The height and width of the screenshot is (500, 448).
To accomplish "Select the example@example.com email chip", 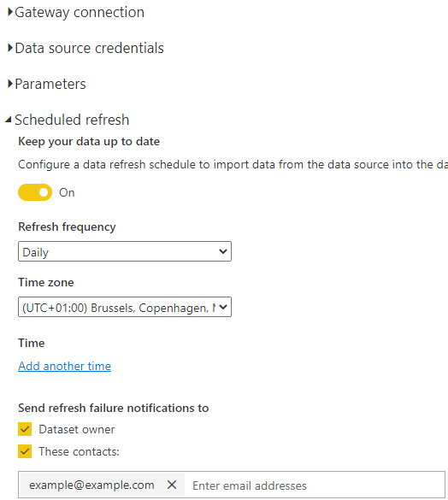I will click(91, 485).
